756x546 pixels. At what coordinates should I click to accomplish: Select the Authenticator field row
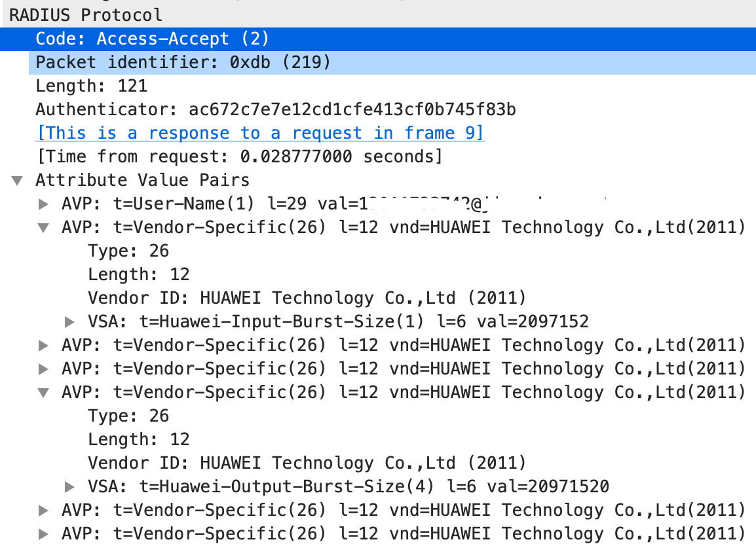[276, 110]
